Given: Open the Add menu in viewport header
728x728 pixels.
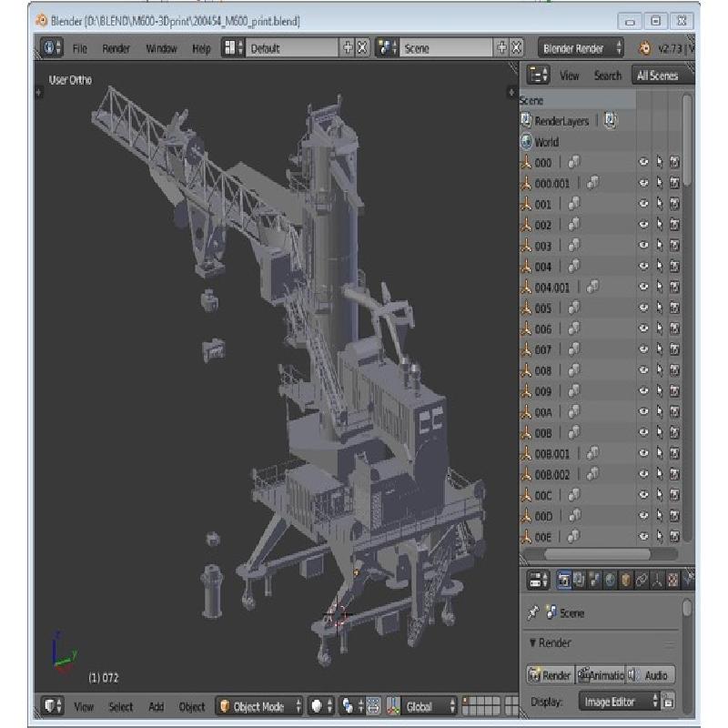Looking at the screenshot, I should coord(157,707).
